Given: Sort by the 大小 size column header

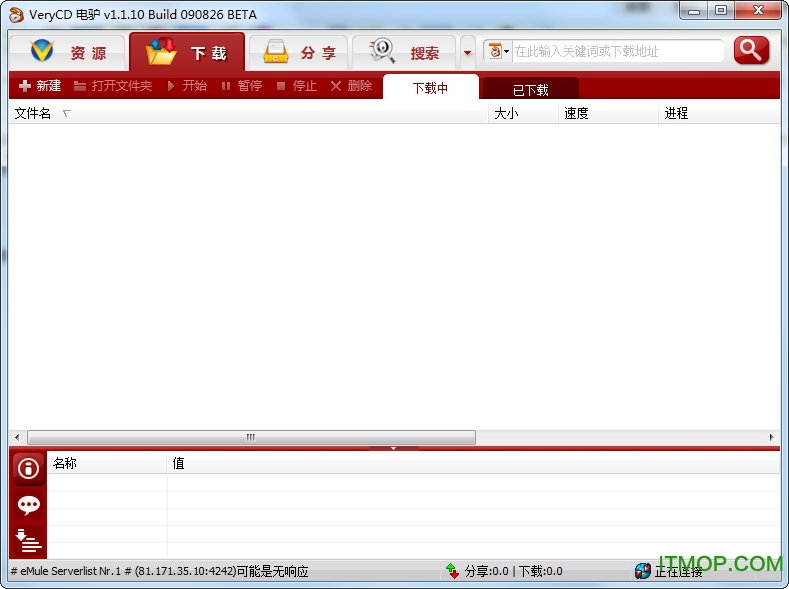Looking at the screenshot, I should [523, 113].
